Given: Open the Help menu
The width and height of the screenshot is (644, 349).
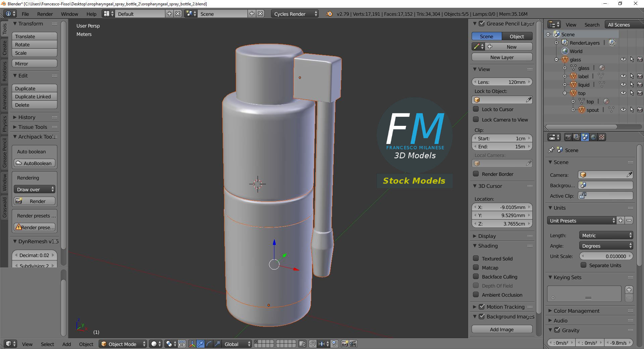Looking at the screenshot, I should tap(91, 14).
